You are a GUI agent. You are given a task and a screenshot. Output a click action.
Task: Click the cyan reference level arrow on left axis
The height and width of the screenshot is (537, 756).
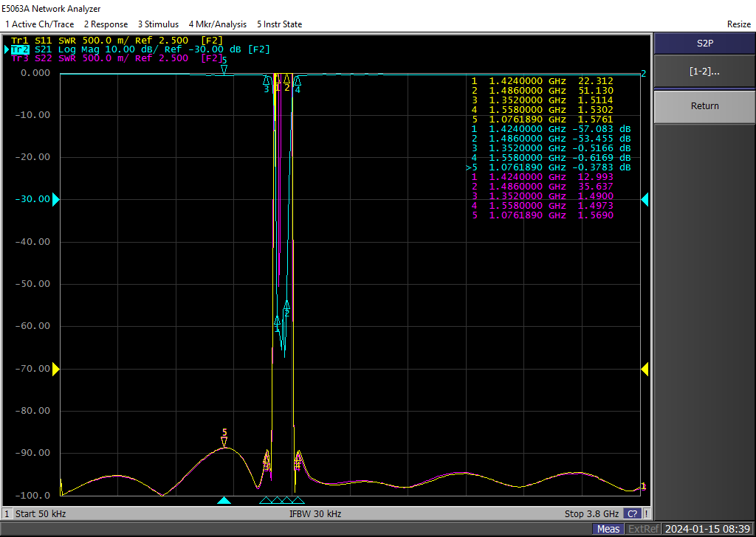click(55, 199)
